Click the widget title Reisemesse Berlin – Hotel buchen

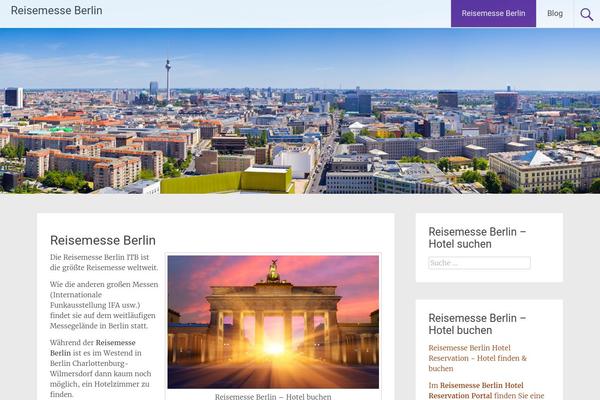coord(477,324)
